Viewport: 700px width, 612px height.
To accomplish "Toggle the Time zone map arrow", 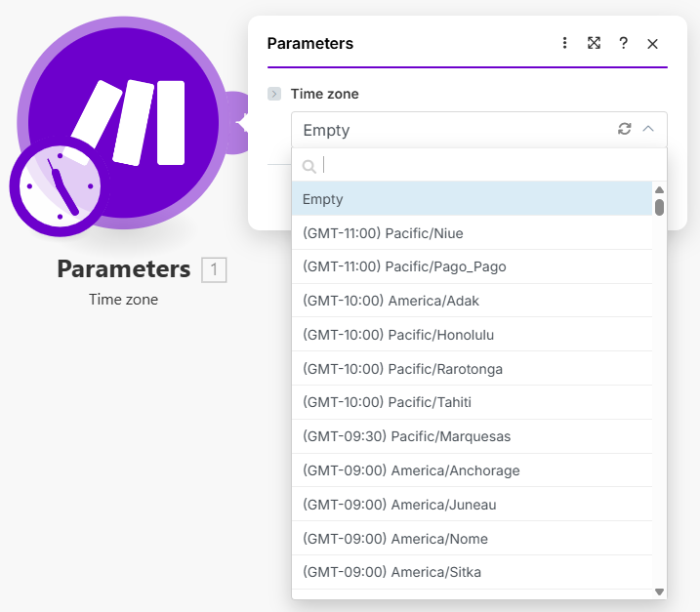I will click(274, 95).
